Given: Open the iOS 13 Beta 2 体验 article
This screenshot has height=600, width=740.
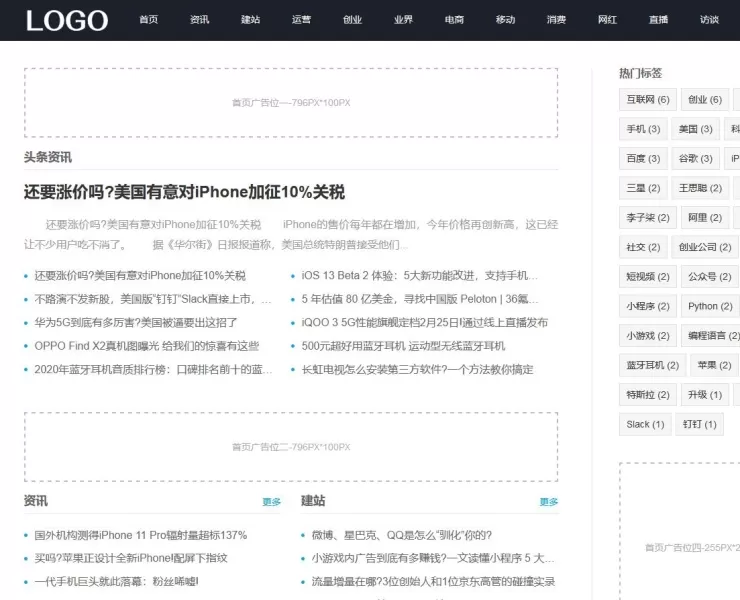Looking at the screenshot, I should point(420,276).
